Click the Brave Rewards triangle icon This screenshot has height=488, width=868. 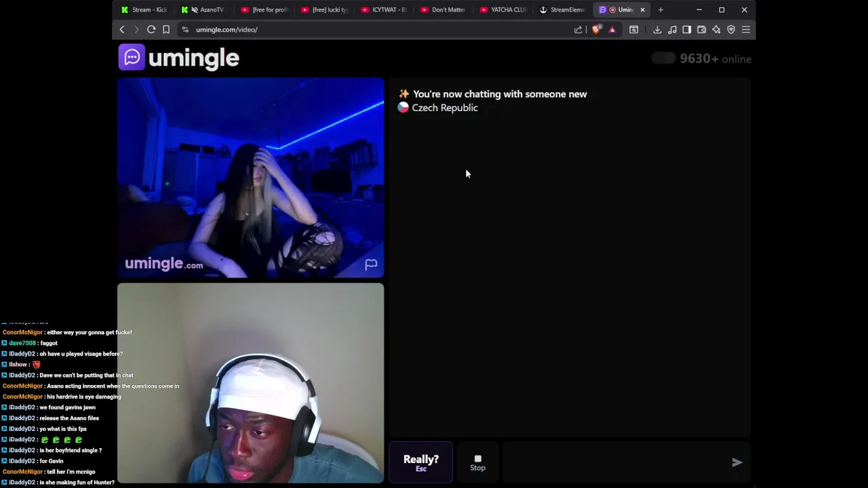(x=612, y=30)
